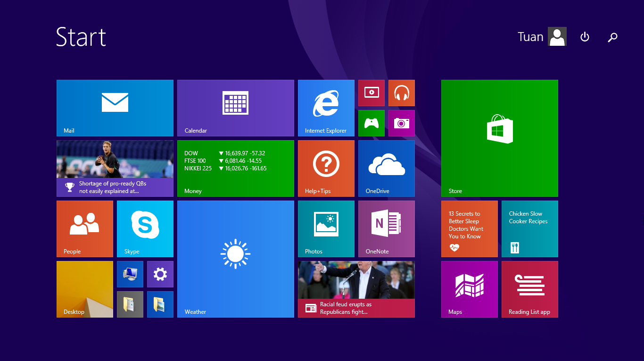This screenshot has height=361, width=644.
Task: Click the DOW index row
Action: [225, 153]
